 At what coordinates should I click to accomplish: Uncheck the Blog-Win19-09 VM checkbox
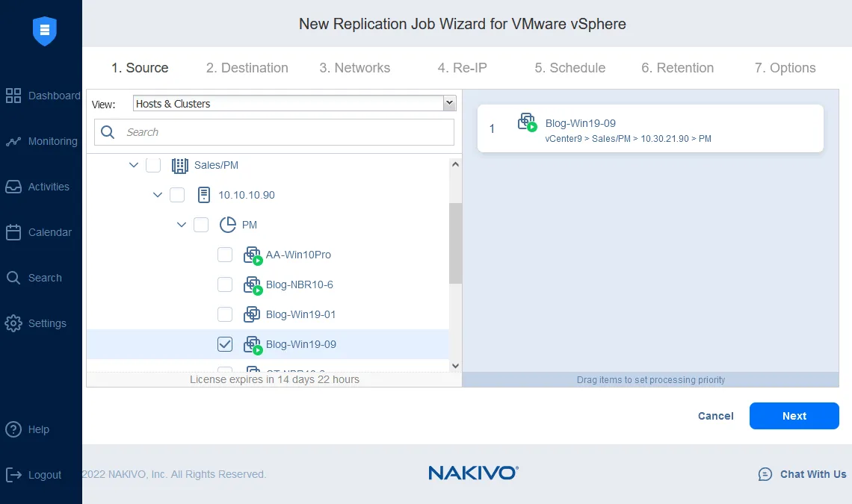225,344
